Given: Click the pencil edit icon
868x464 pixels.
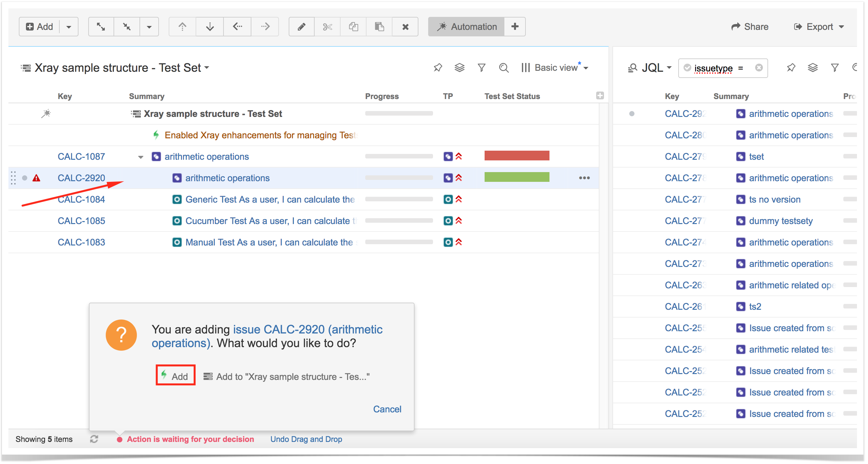Looking at the screenshot, I should [302, 27].
